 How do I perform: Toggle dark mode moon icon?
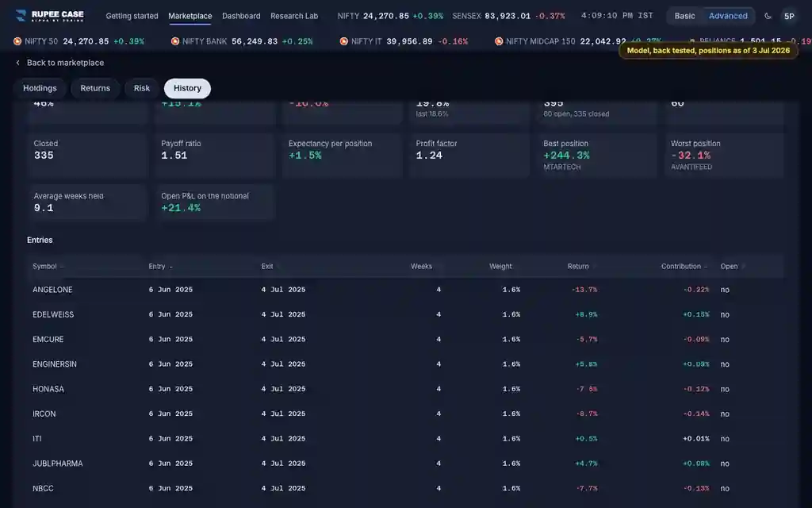click(x=768, y=16)
